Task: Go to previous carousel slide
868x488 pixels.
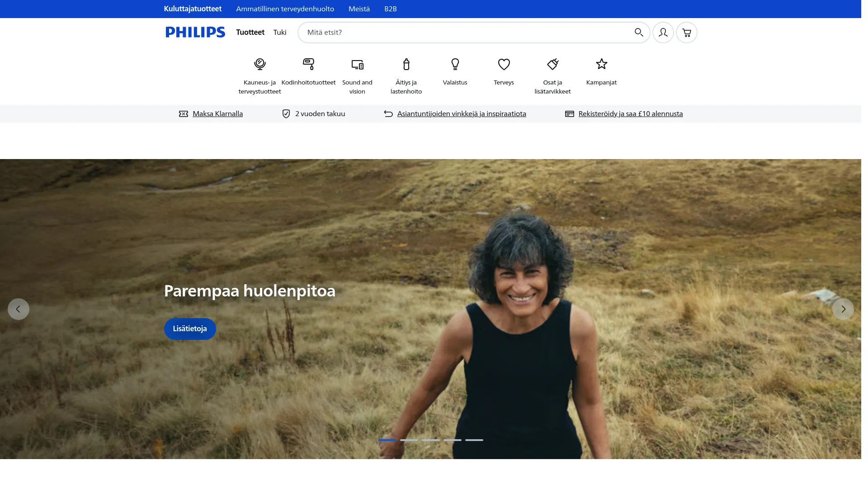Action: click(19, 309)
